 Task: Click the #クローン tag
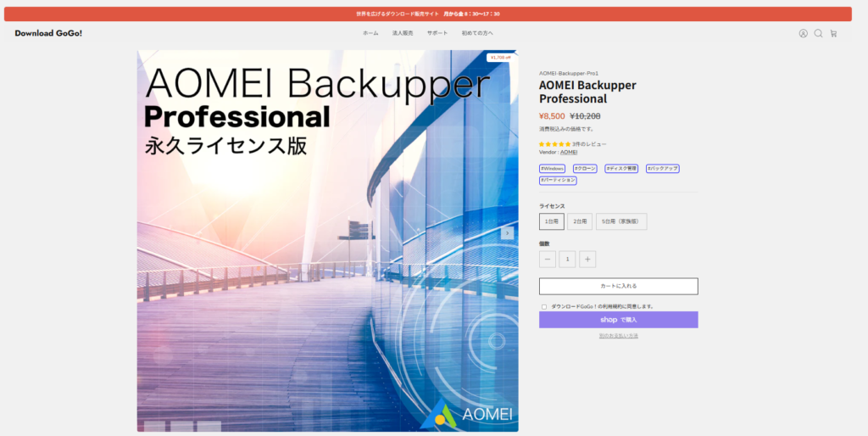click(x=585, y=169)
